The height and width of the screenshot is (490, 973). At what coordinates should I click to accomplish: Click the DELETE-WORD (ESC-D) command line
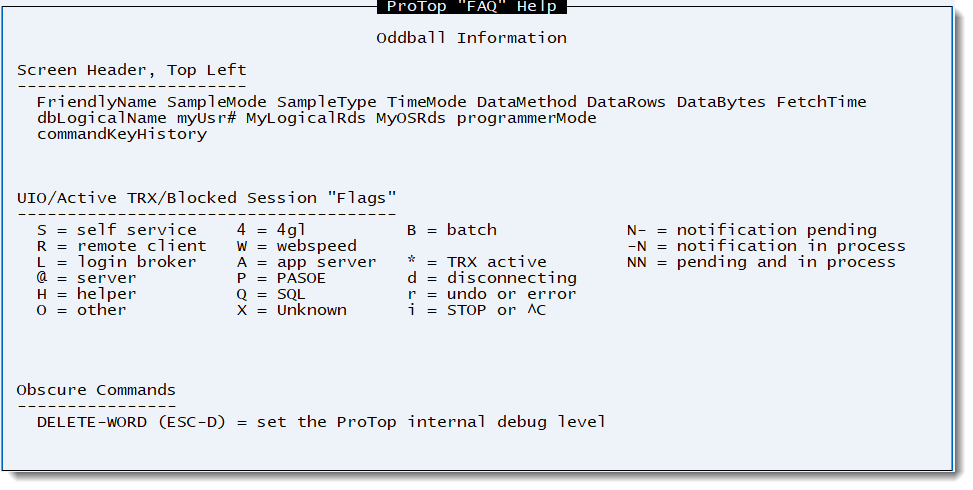pyautogui.click(x=321, y=422)
